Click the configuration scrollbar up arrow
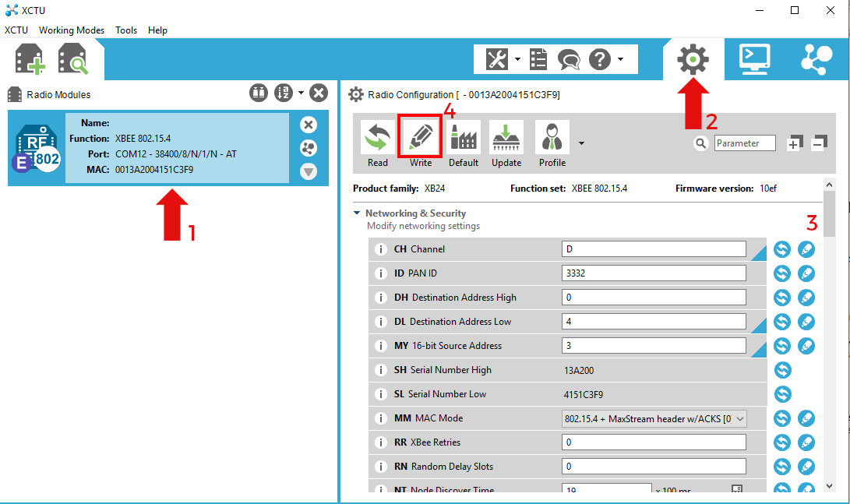 point(829,185)
